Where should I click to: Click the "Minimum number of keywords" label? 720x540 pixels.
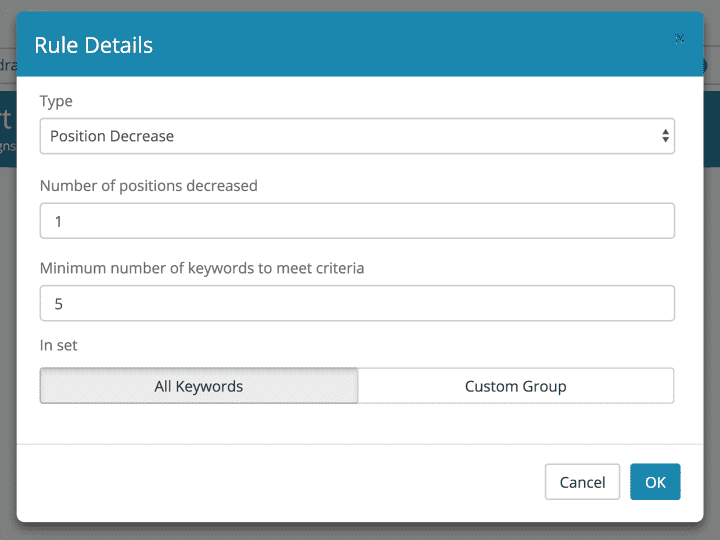point(215,268)
